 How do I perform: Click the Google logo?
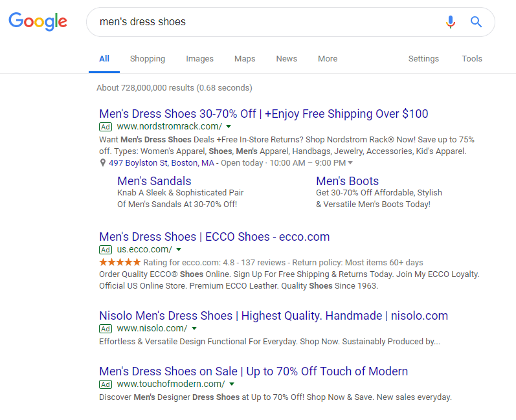click(38, 22)
